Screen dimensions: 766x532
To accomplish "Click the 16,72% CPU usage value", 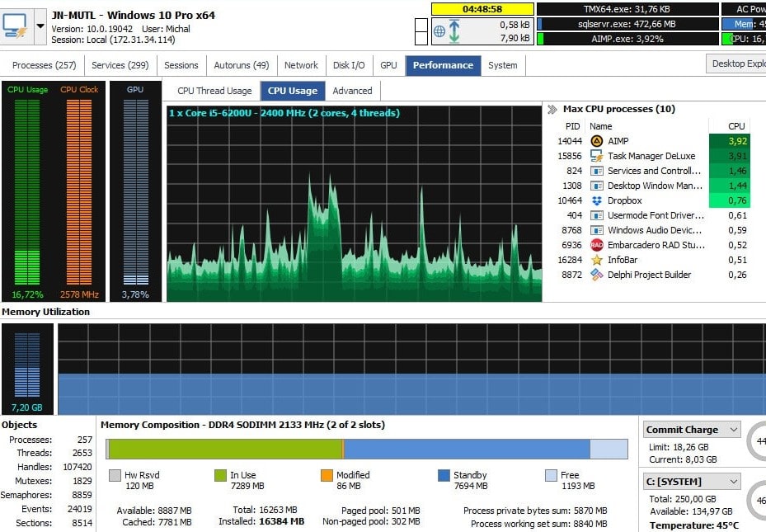I will pyautogui.click(x=27, y=295).
